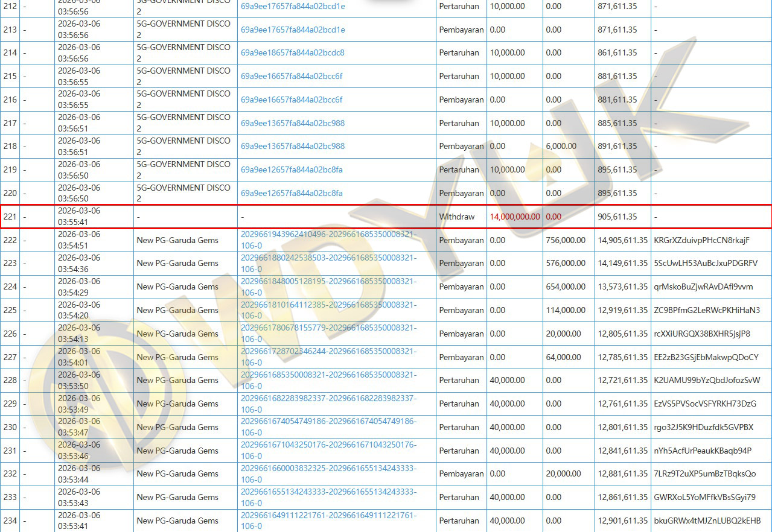The height and width of the screenshot is (532, 772).
Task: Click the transaction ID link in row 212
Action: (293, 7)
